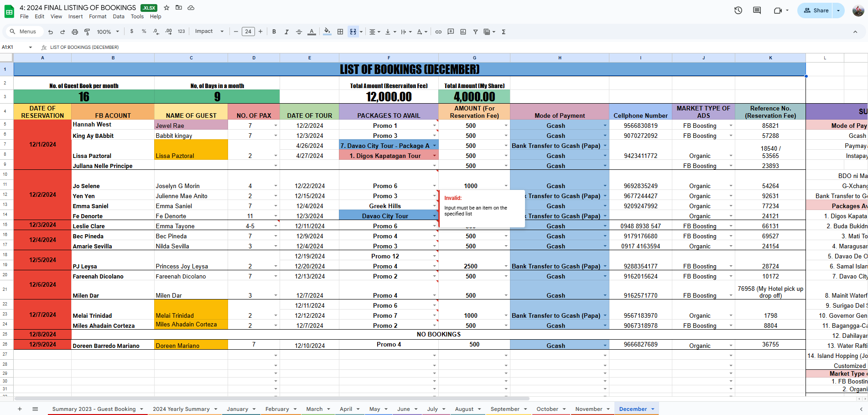Select the Paint format tool
The height and width of the screenshot is (415, 868).
87,32
